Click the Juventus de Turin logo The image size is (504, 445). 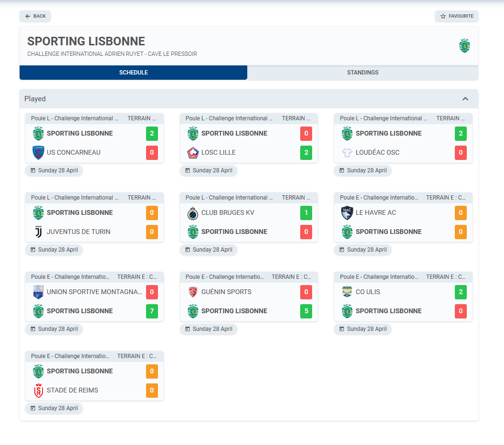(x=39, y=232)
